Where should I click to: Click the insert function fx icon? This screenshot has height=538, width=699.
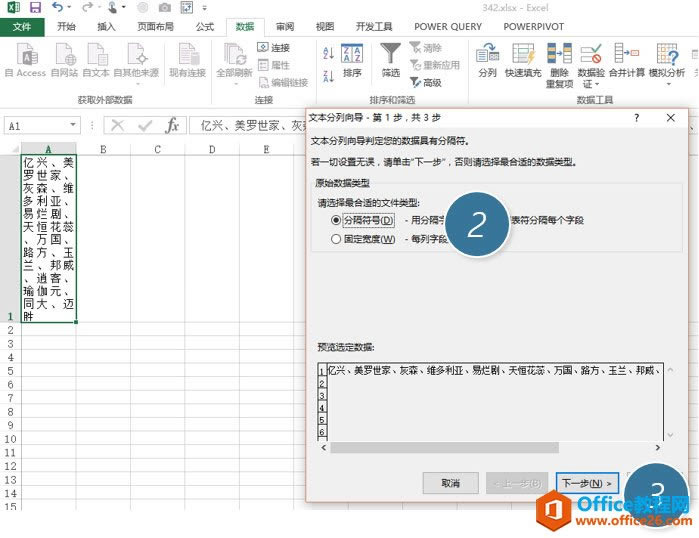(x=172, y=125)
